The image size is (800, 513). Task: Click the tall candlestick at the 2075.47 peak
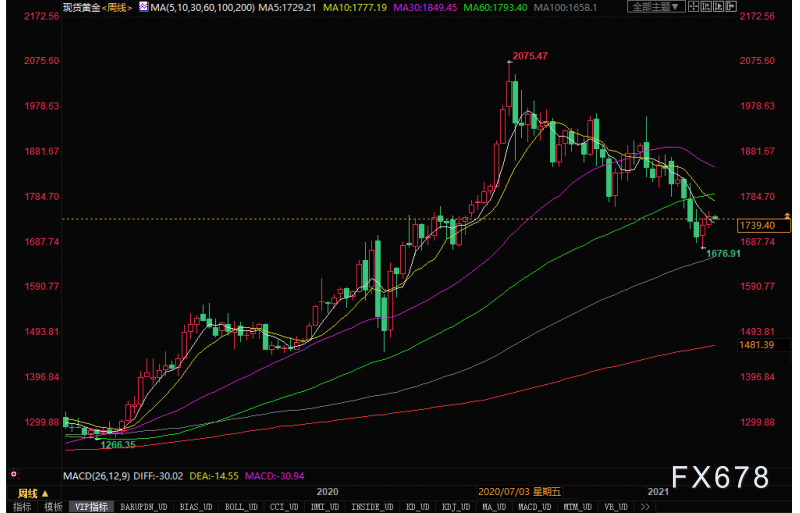(509, 92)
